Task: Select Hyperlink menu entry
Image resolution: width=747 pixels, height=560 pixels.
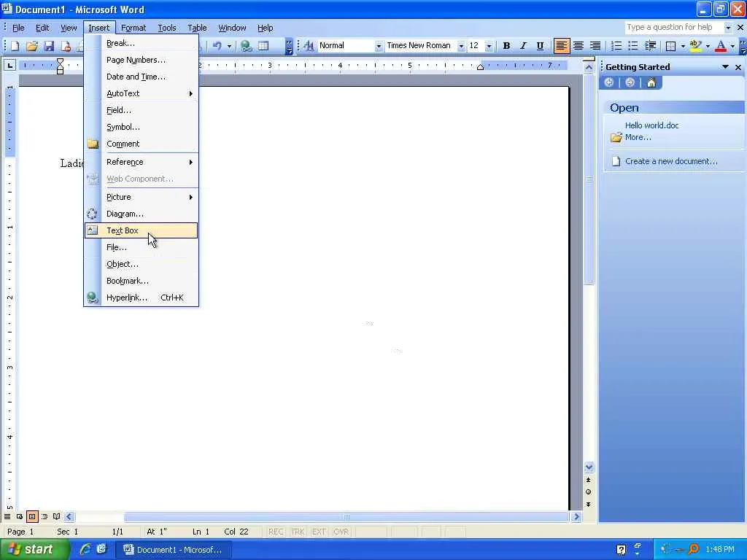Action: [141, 297]
